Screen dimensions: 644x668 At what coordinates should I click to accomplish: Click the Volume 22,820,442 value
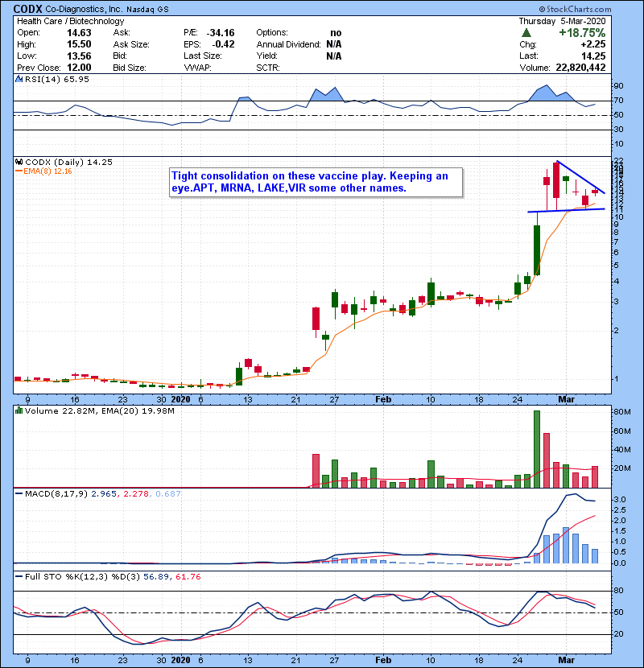[580, 68]
